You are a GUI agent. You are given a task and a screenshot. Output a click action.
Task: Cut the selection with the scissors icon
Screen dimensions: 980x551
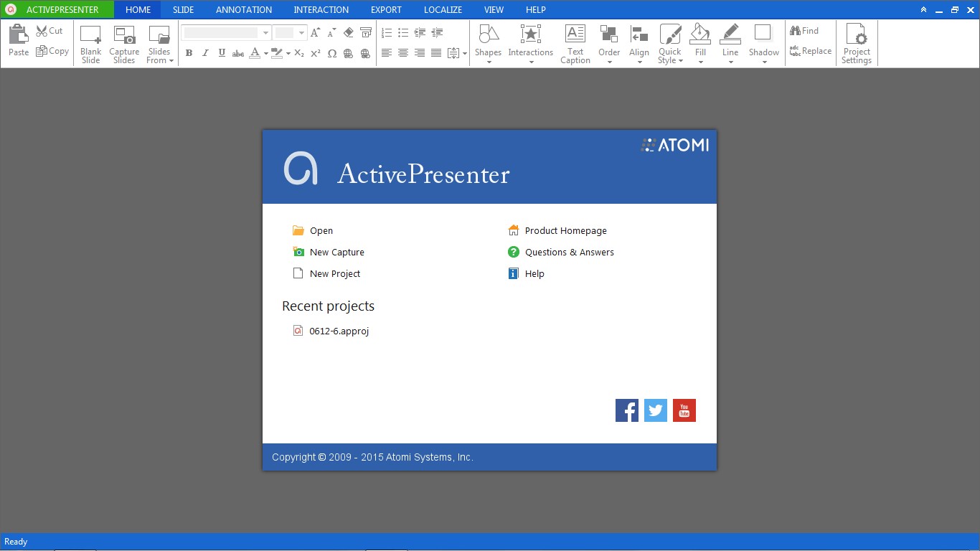point(50,31)
